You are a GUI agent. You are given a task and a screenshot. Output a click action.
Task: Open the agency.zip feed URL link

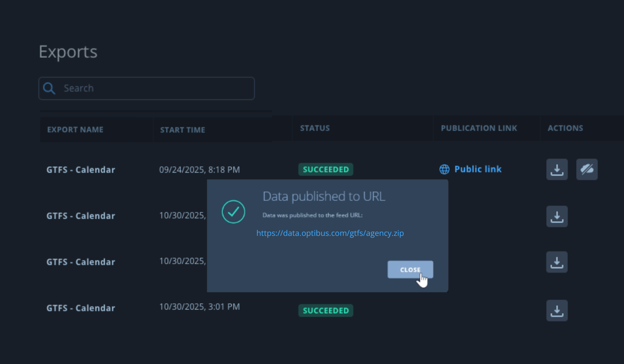click(330, 233)
